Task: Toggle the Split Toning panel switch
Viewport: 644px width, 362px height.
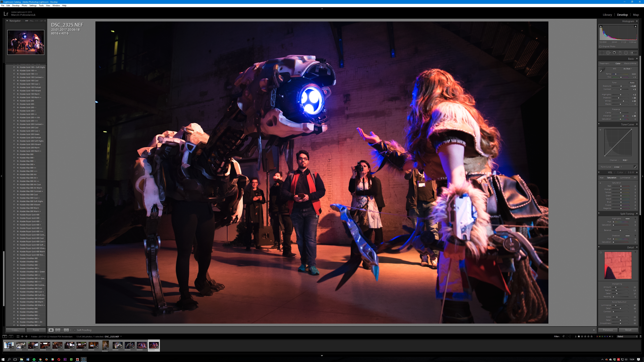Action: tap(599, 213)
